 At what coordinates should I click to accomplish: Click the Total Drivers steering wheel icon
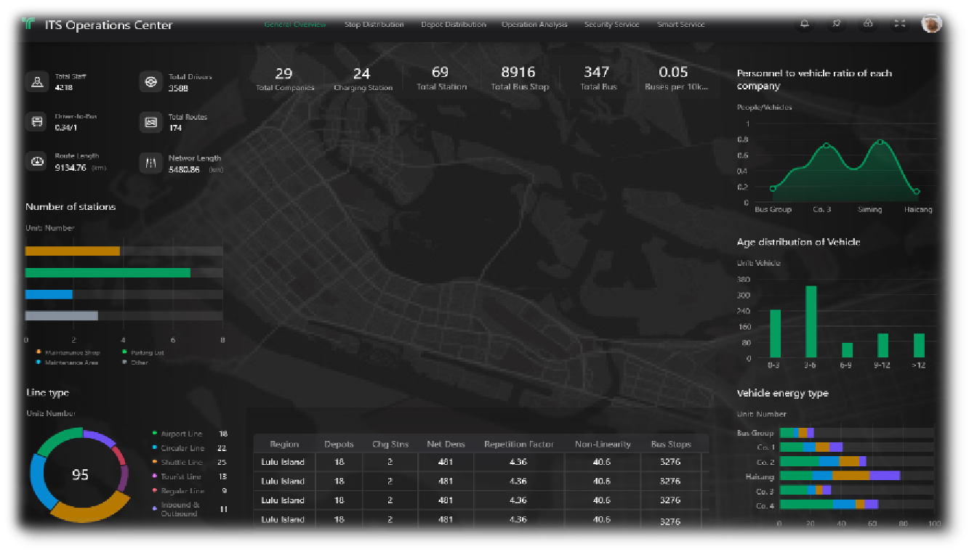(x=150, y=82)
